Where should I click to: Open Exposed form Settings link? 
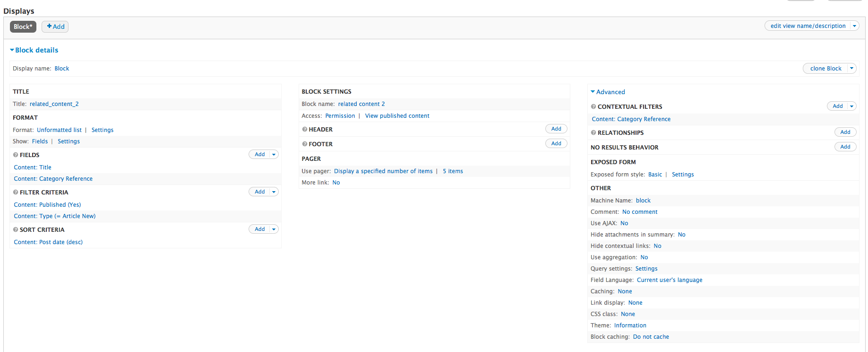pos(683,175)
